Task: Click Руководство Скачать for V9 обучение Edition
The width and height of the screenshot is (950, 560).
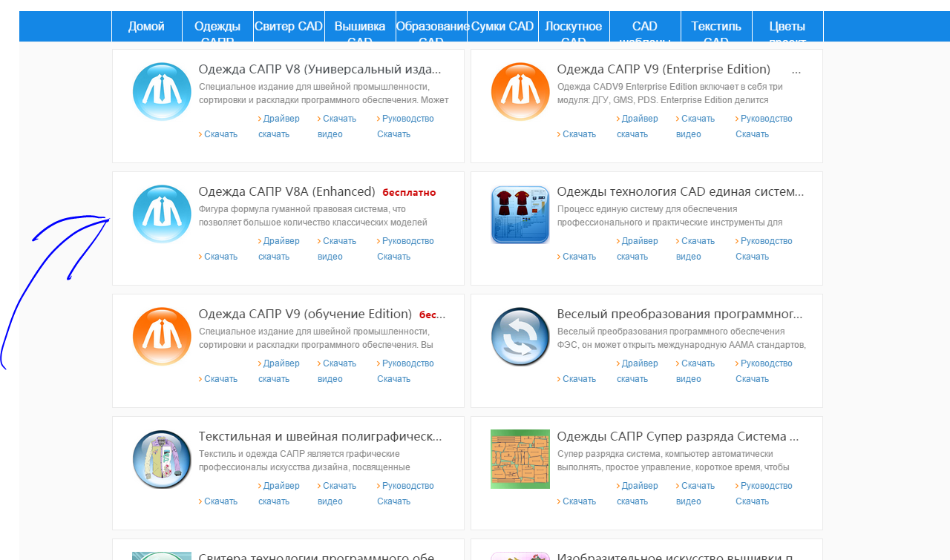Action: pos(405,371)
